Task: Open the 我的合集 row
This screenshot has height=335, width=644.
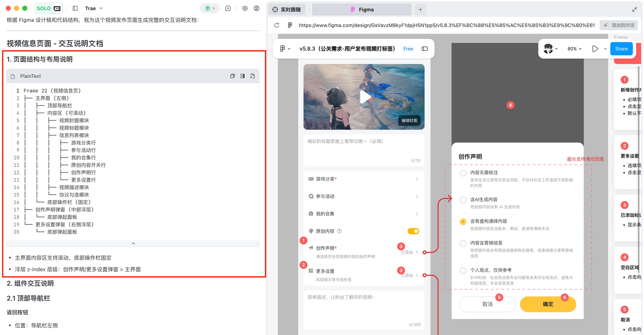Action: point(364,214)
